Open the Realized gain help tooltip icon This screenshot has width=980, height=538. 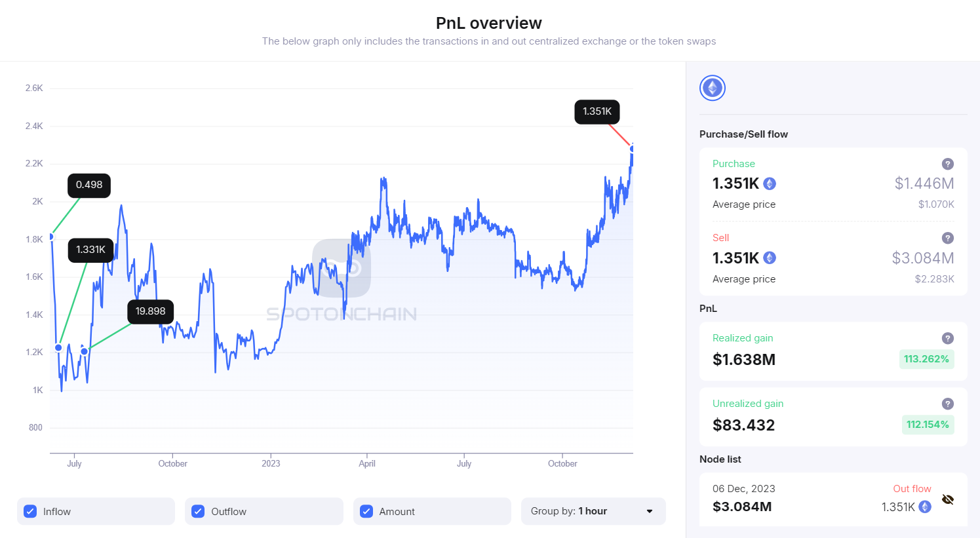(947, 338)
